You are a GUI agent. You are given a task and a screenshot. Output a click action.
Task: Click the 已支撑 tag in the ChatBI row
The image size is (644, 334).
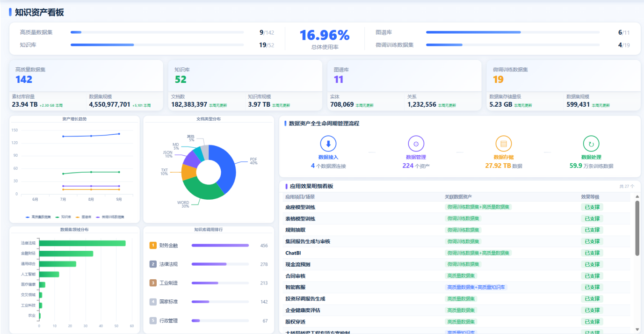(592, 253)
